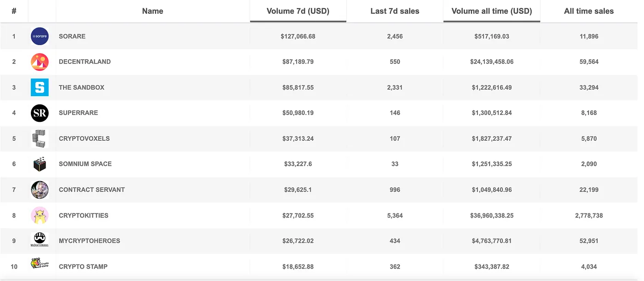Click the Cryptovoxels cube icon
This screenshot has width=644, height=281.
(x=40, y=138)
